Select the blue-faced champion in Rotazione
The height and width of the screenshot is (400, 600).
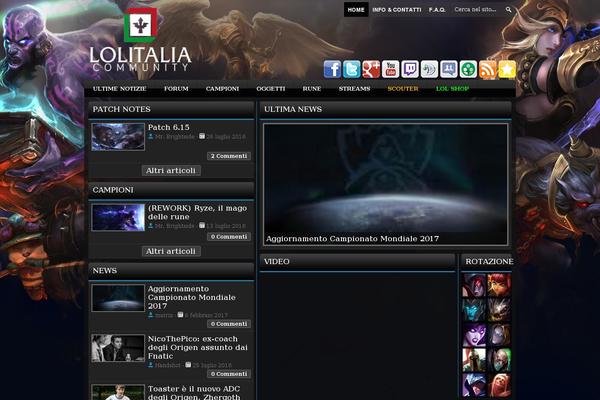(474, 310)
